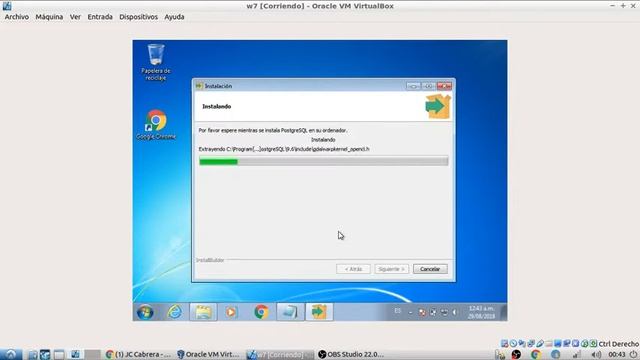Open the host volume control icon
This screenshot has height=360, width=640.
pyautogui.click(x=596, y=354)
